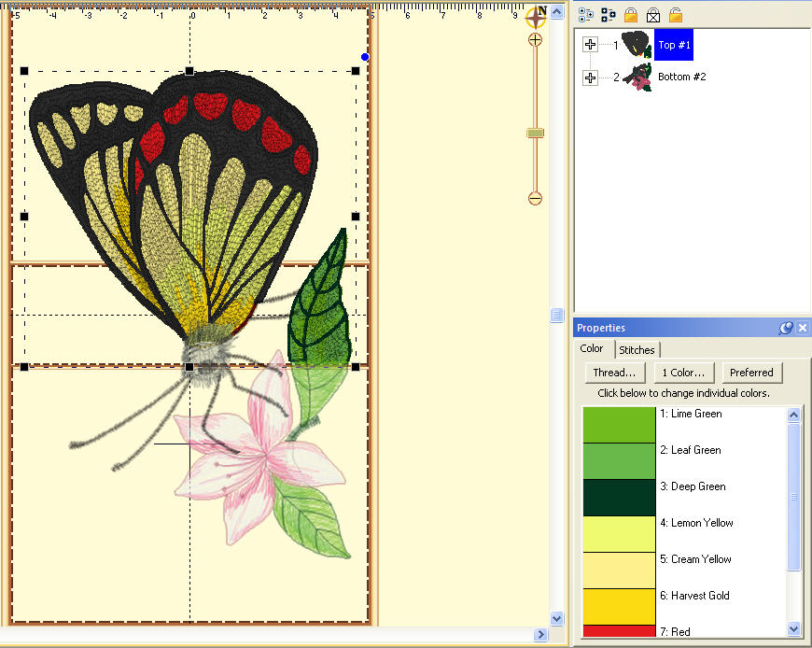Click the open padlock unlock icon
Image resolution: width=812 pixels, height=648 pixels.
pyautogui.click(x=676, y=14)
